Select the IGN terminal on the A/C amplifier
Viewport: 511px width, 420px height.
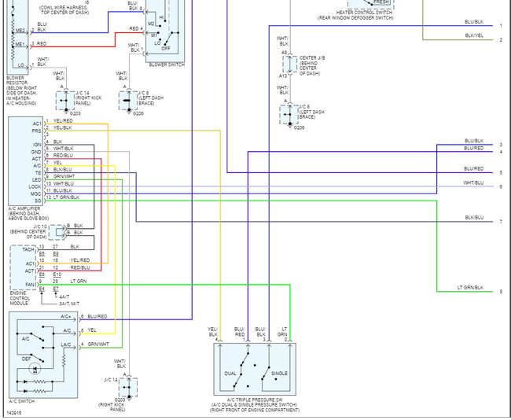click(37, 145)
